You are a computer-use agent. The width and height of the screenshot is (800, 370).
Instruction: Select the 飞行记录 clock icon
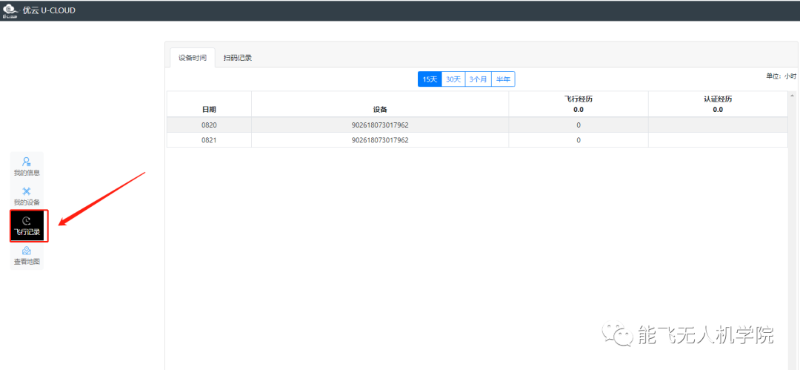coord(27,221)
